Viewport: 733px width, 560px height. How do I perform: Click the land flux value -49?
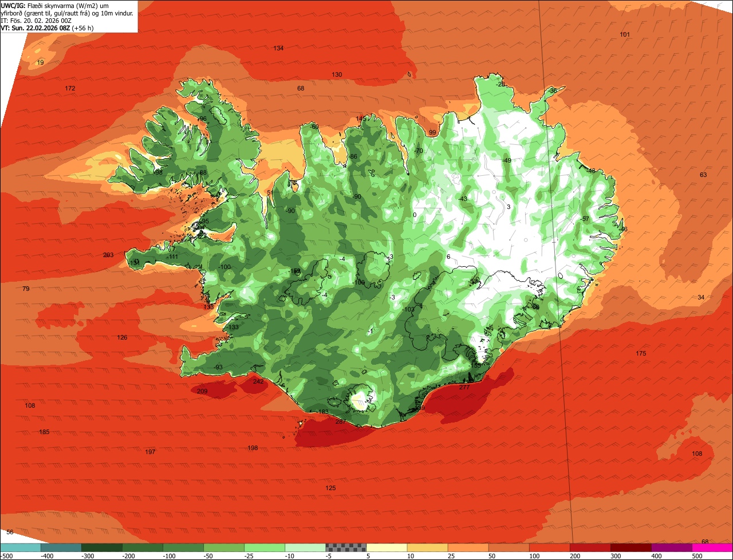coord(506,160)
